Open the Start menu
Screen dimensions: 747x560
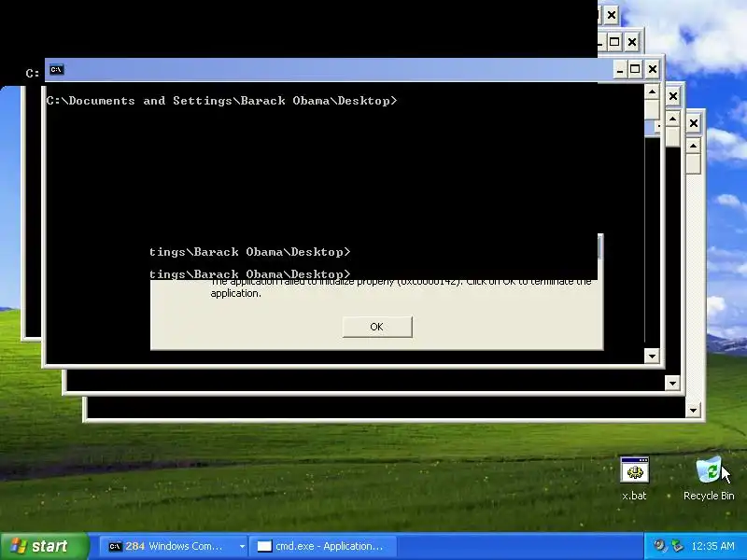[44, 546]
